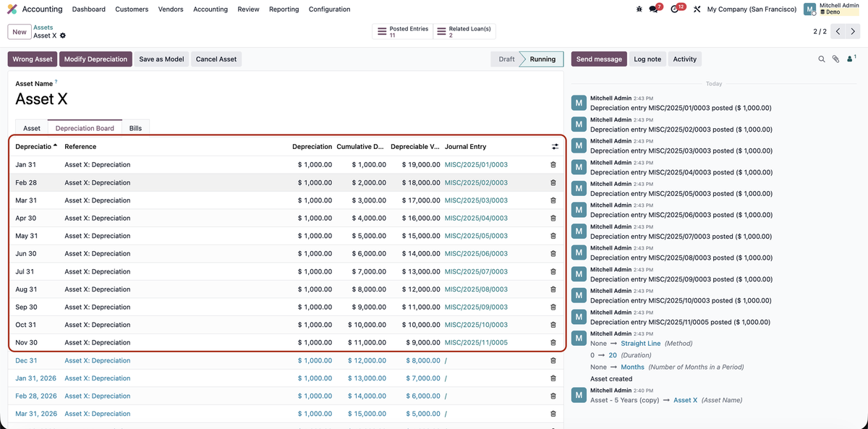Expand the Reporting menu
This screenshot has height=429, width=868.
click(284, 9)
